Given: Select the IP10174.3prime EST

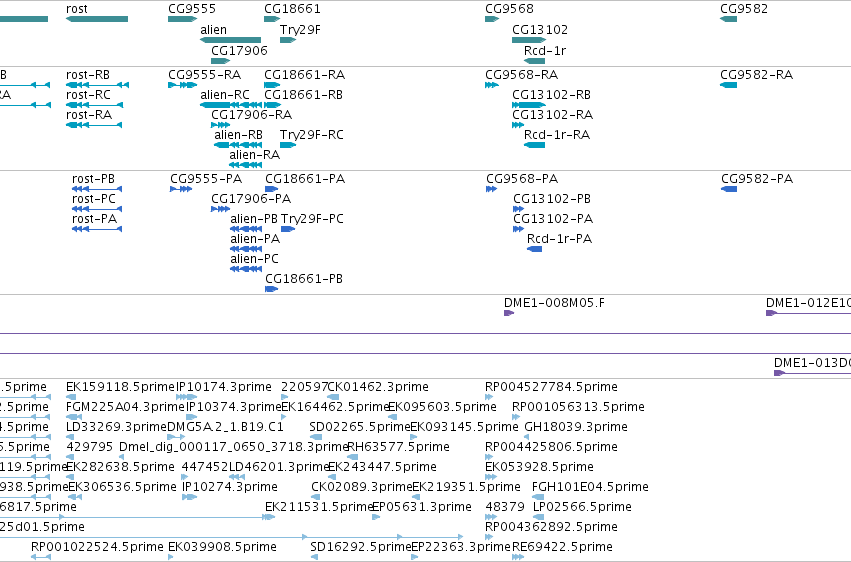Looking at the screenshot, I should [224, 387].
